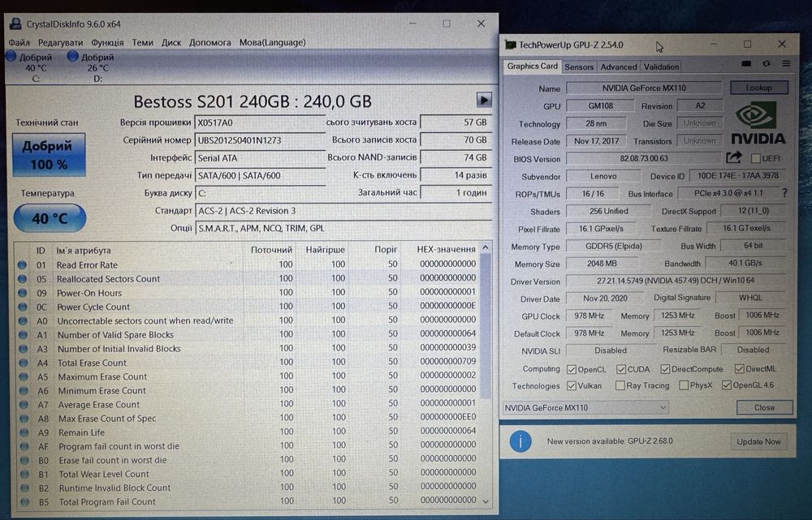Click the attribute list scroll-up arrow
The image size is (812, 520).
coord(486,248)
